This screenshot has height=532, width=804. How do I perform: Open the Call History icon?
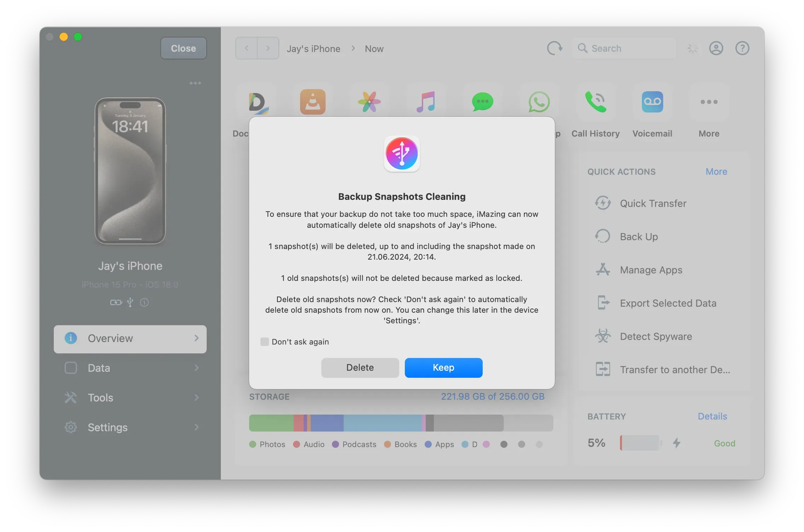click(595, 102)
